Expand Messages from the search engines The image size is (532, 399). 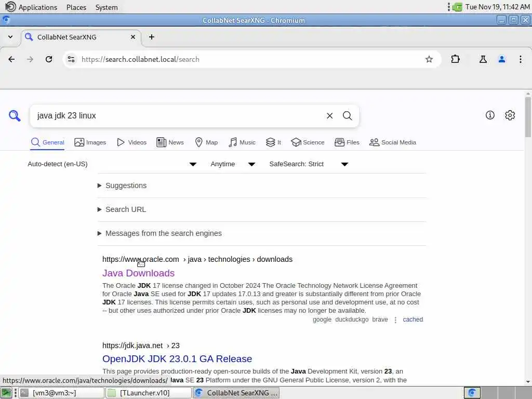160,233
